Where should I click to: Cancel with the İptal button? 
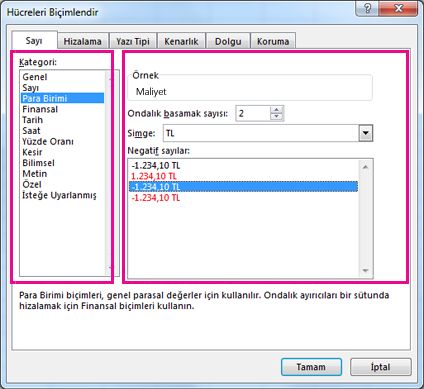pos(381,367)
